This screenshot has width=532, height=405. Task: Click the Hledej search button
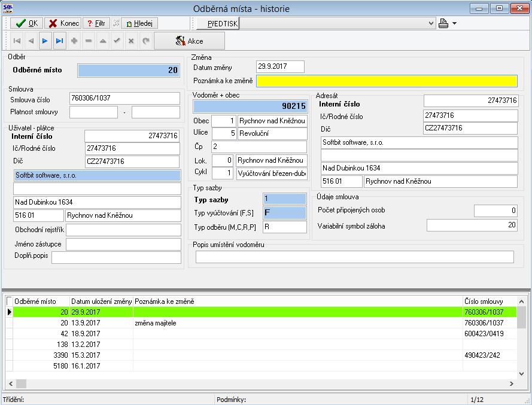pos(139,23)
